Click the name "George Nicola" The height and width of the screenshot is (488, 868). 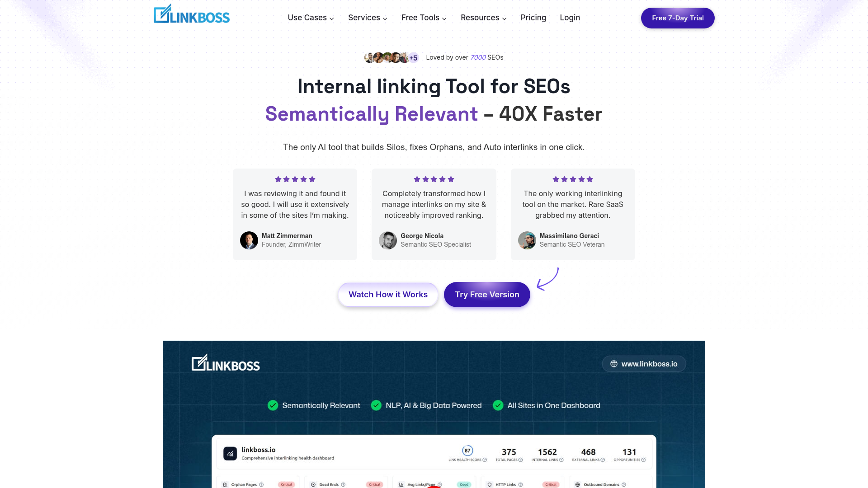[x=422, y=236]
